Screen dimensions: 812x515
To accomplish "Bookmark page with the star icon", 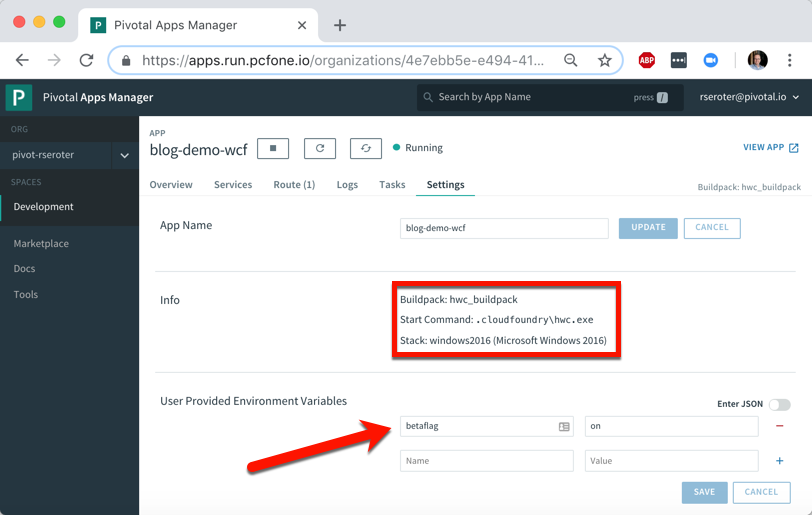I will (x=604, y=60).
